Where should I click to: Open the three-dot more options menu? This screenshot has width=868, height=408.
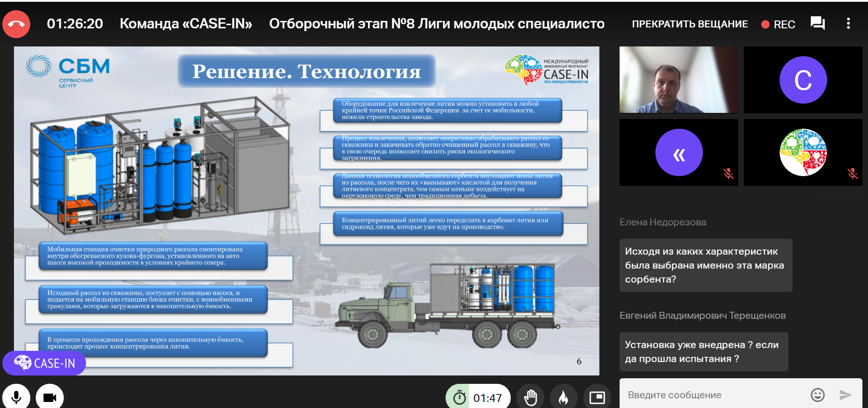[848, 23]
